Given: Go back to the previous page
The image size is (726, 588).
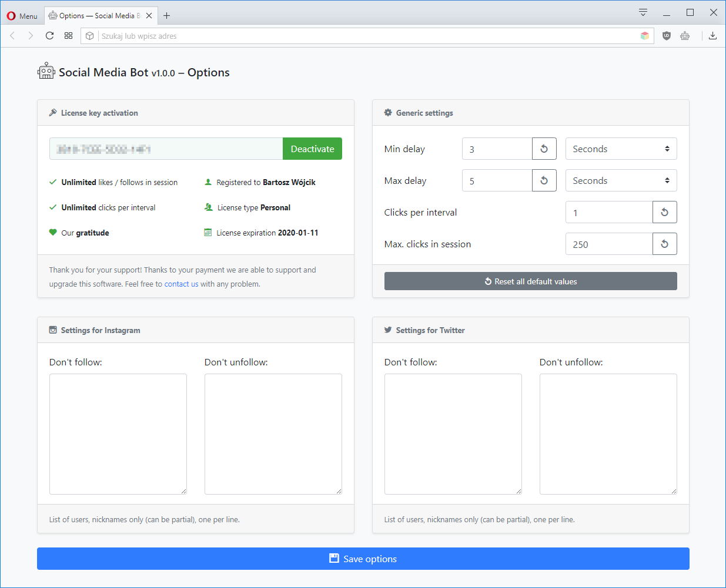Looking at the screenshot, I should coord(12,36).
